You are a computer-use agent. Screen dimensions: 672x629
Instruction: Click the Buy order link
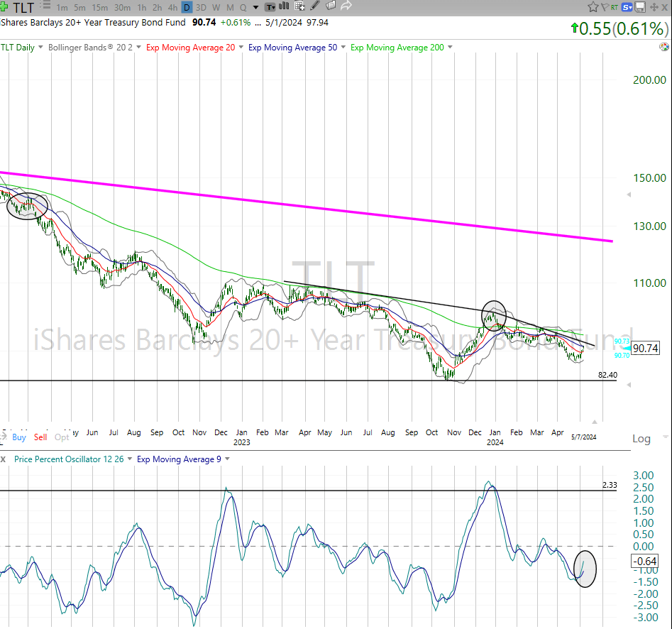(18, 437)
